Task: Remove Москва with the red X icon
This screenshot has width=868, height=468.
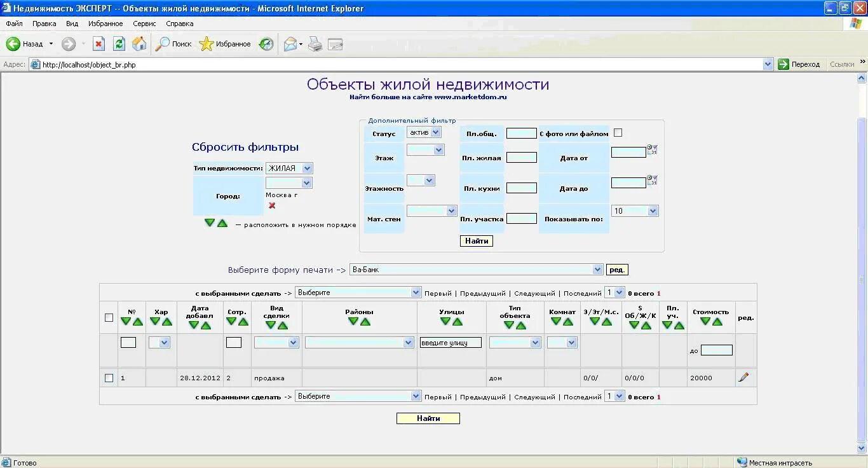Action: [271, 205]
